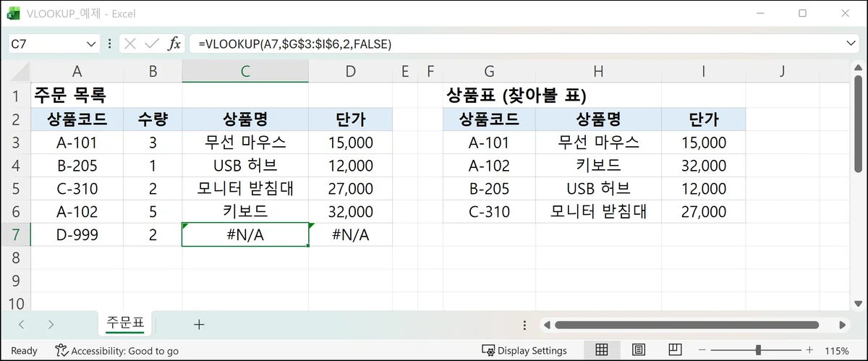The image size is (868, 361).
Task: Switch to the 주문표 sheet tab
Action: click(125, 323)
